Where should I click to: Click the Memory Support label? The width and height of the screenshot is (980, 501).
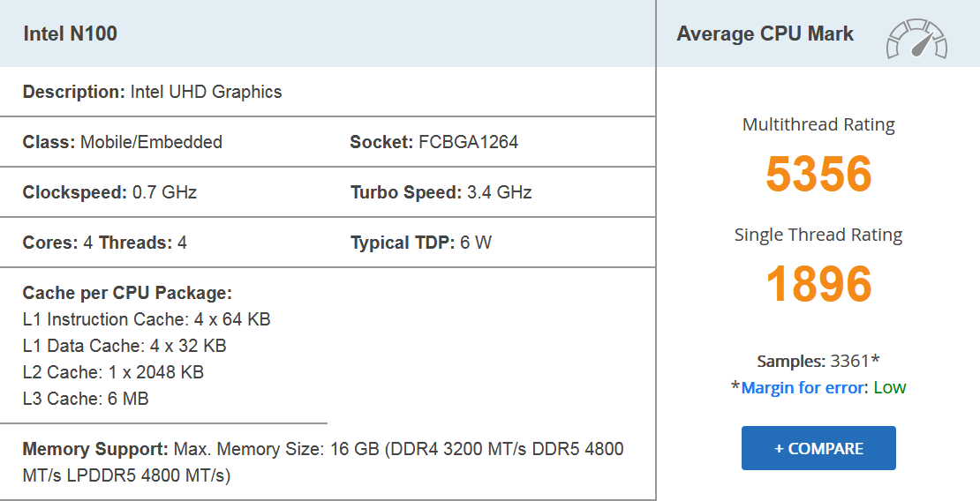tap(95, 449)
